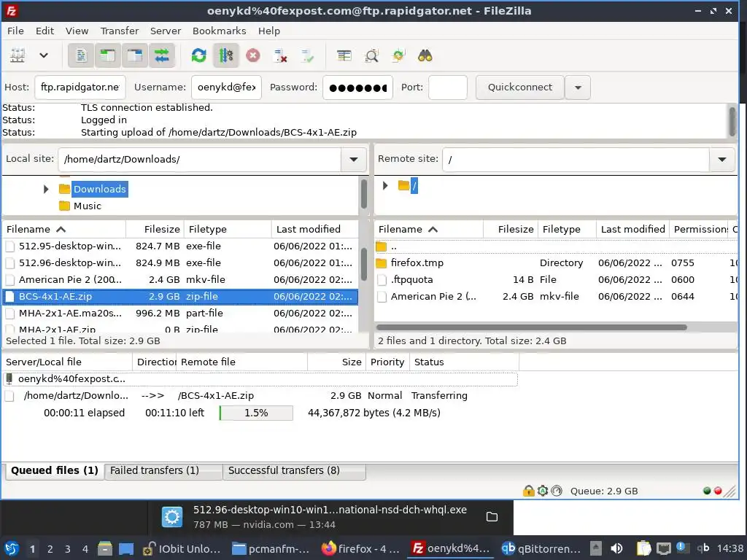
Task: Open the remote firefox.tmp directory
Action: pos(556,262)
